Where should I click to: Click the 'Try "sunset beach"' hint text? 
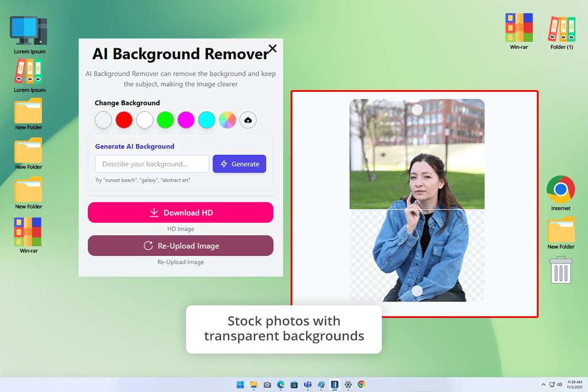click(x=142, y=180)
